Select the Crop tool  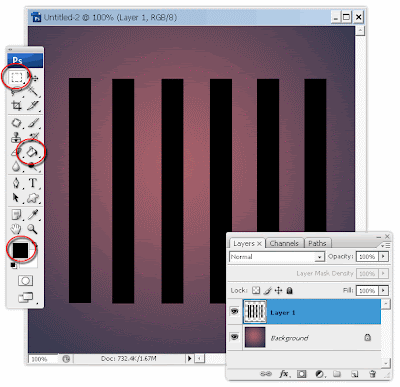(16, 105)
